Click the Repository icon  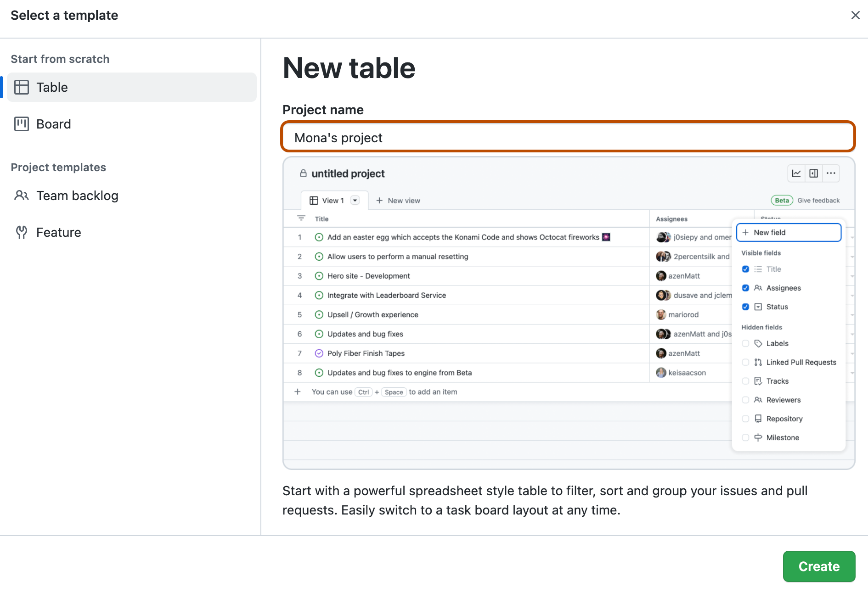[x=758, y=419]
